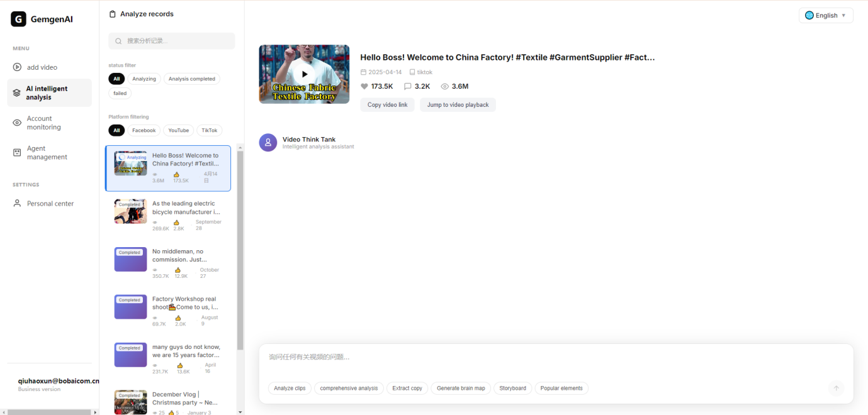Open Account monitoring menu item
This screenshot has width=868, height=415.
[x=43, y=123]
